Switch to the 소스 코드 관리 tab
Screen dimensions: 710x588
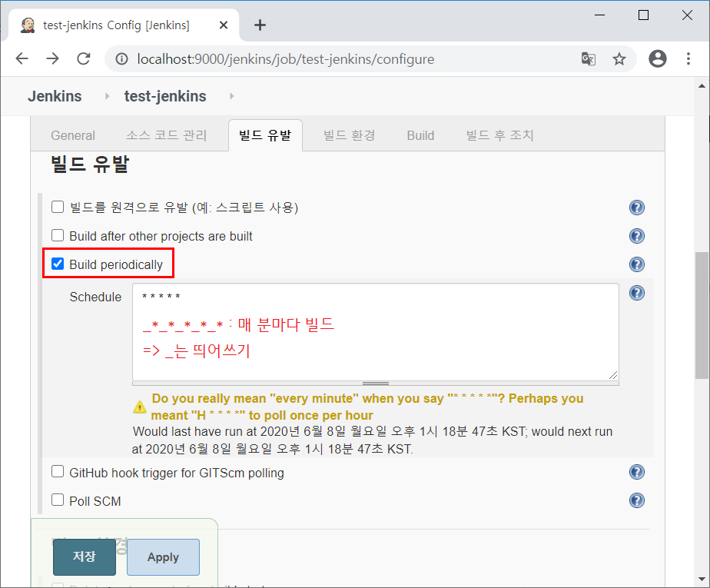click(166, 135)
